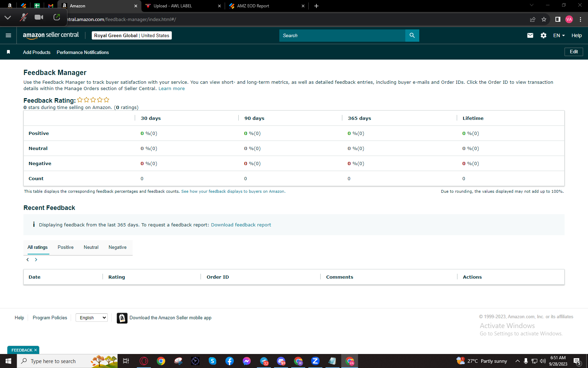Click the volume speaker tray icon
Image resolution: width=588 pixels, height=368 pixels.
(543, 361)
